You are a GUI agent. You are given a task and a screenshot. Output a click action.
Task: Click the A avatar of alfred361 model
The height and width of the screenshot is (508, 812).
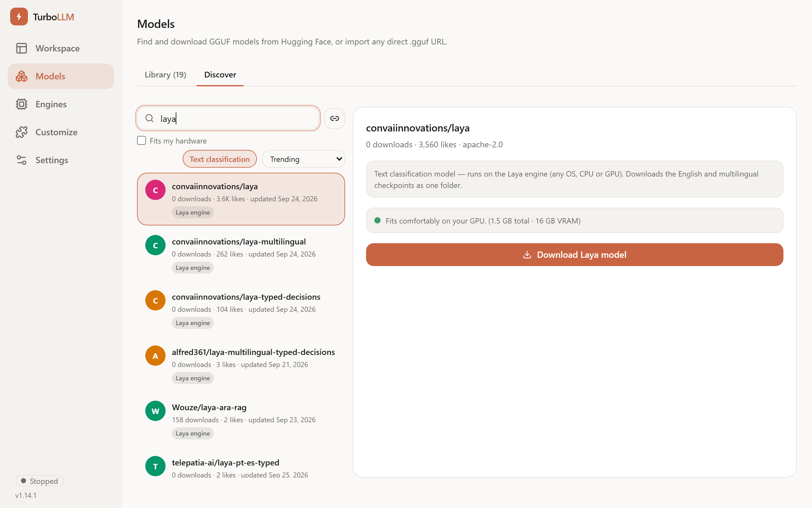click(155, 356)
